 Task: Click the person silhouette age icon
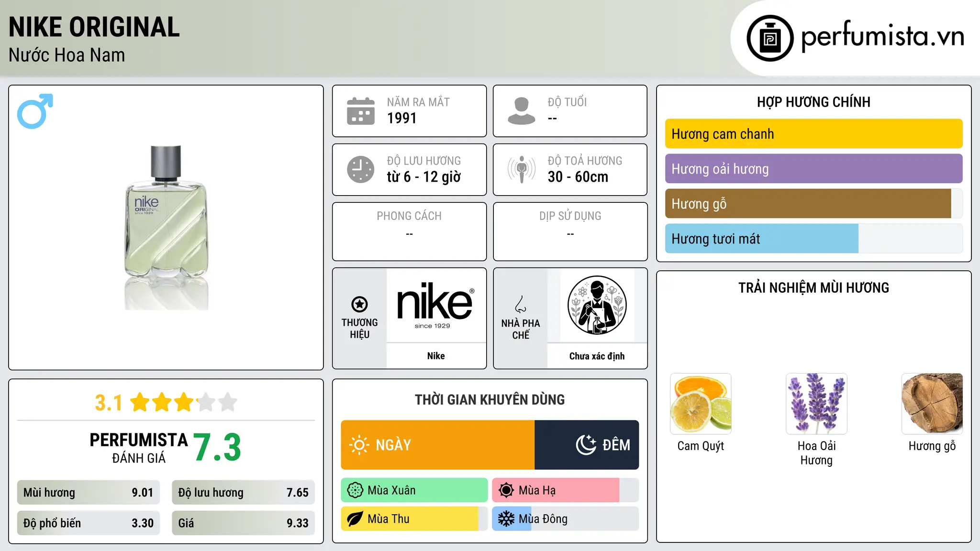point(522,111)
